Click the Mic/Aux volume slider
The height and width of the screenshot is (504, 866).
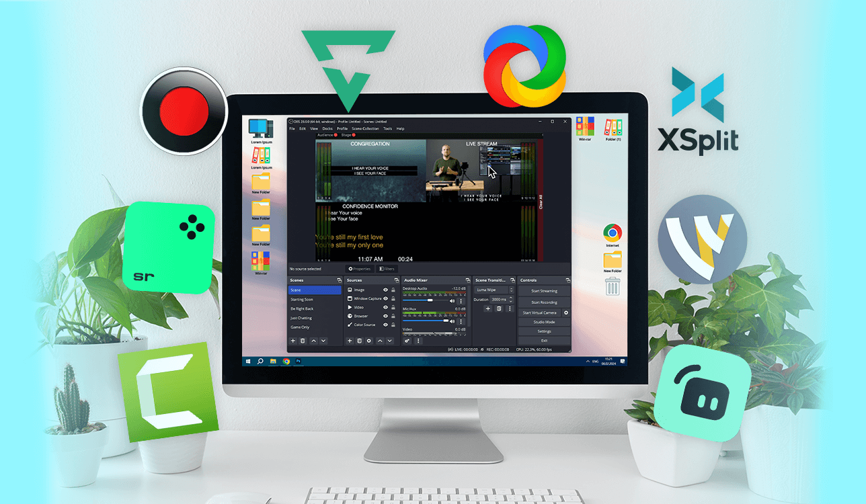426,321
